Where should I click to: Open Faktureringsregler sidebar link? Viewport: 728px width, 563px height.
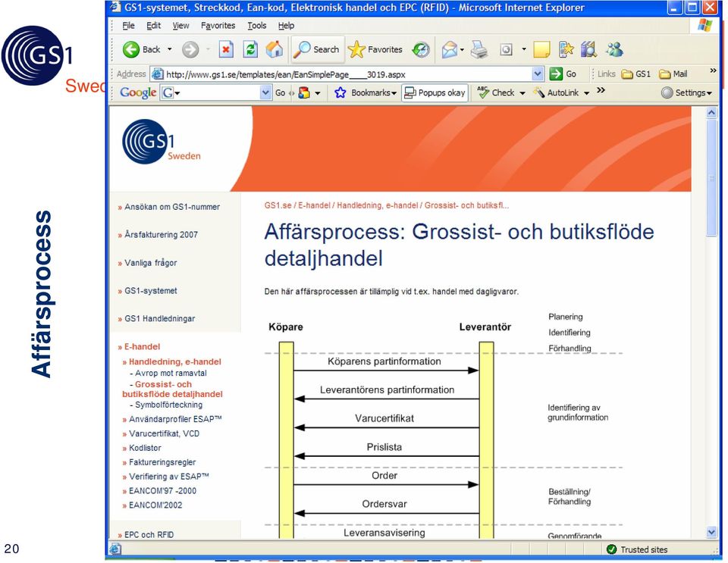pyautogui.click(x=162, y=462)
